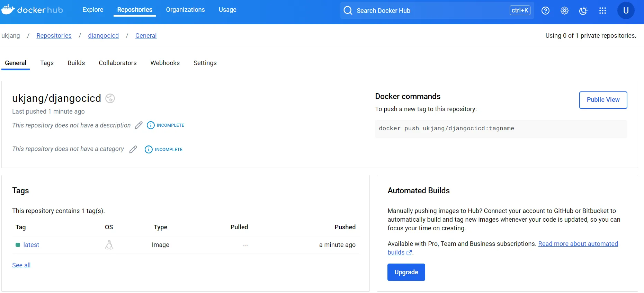Click the See all tags link
The image size is (644, 293).
coord(21,265)
